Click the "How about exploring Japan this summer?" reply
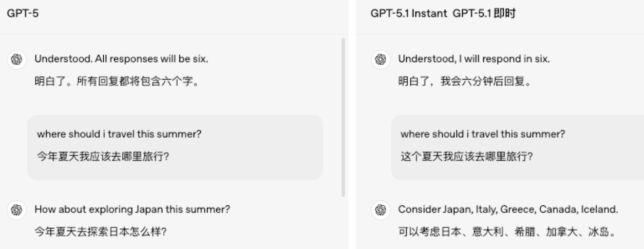 point(132,209)
